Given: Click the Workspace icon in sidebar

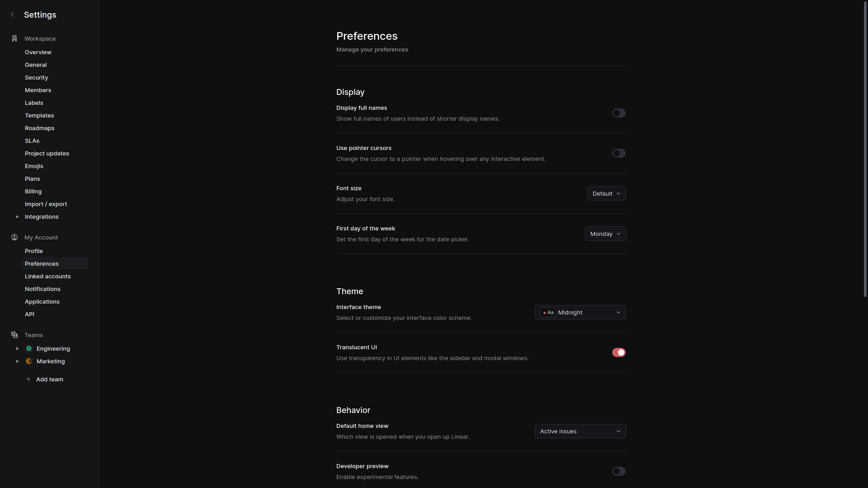Looking at the screenshot, I should pos(14,38).
